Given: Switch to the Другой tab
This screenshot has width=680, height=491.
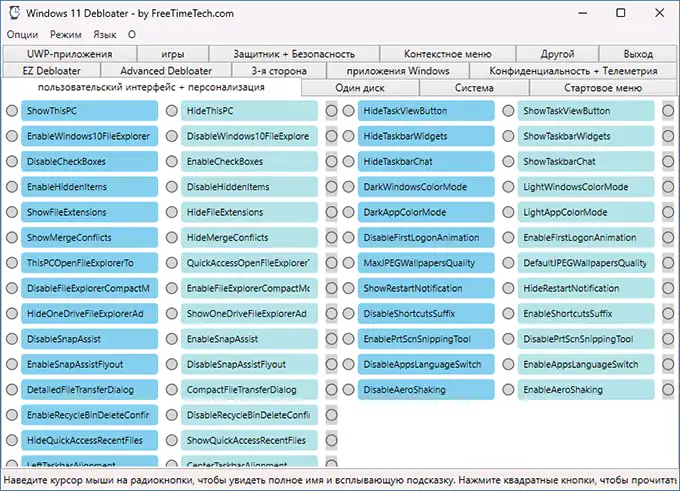Looking at the screenshot, I should pyautogui.click(x=557, y=54).
